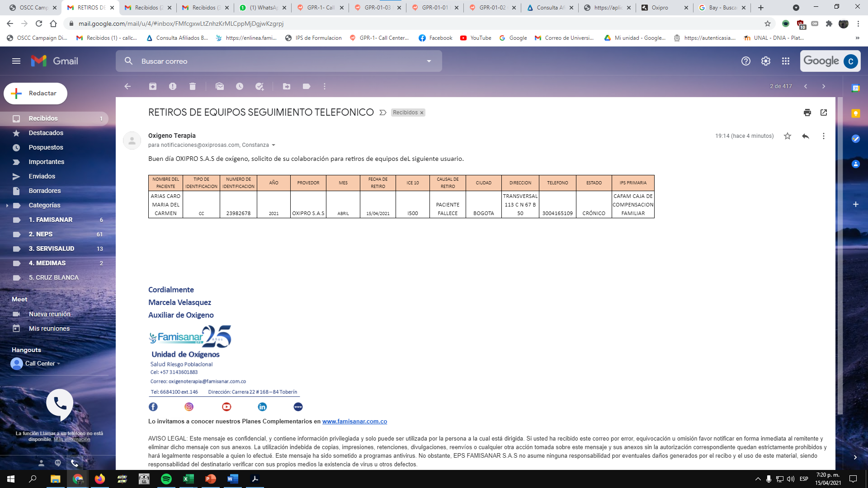Open Gmail support help icon
868x488 pixels.
pos(746,61)
